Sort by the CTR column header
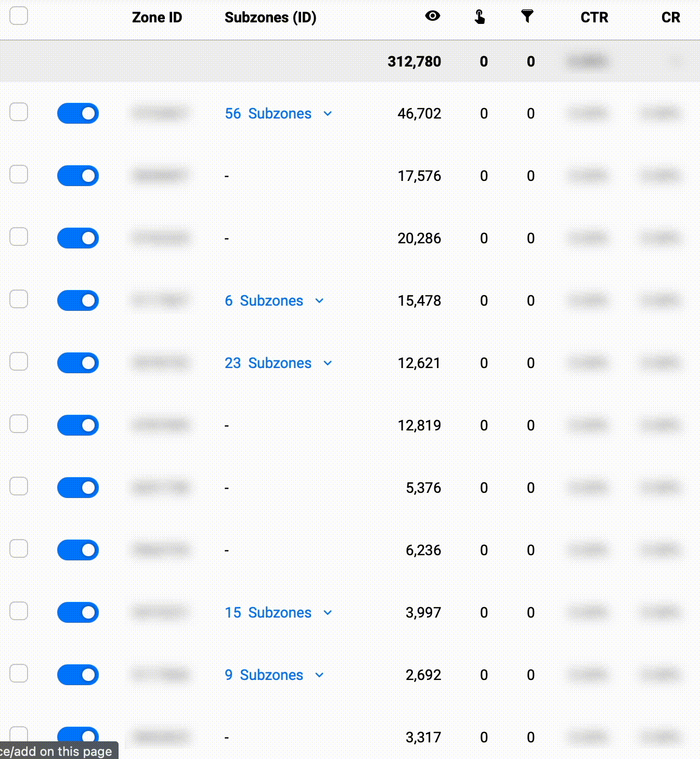This screenshot has height=759, width=700. tap(594, 18)
